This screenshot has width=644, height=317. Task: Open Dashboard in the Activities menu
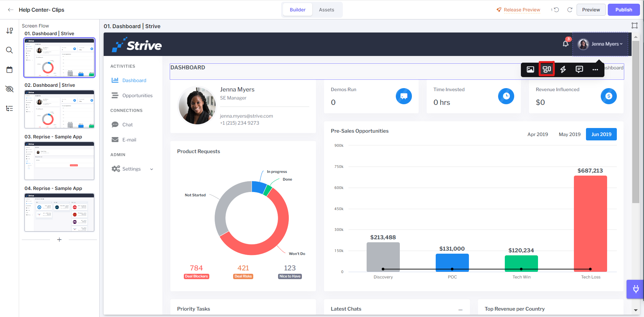point(134,80)
